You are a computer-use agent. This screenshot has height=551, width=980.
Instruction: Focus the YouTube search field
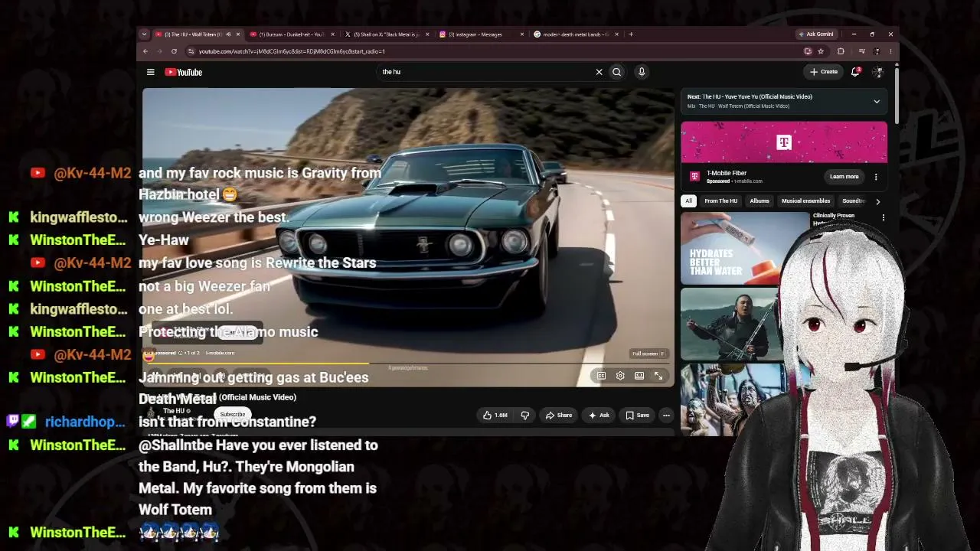click(486, 72)
